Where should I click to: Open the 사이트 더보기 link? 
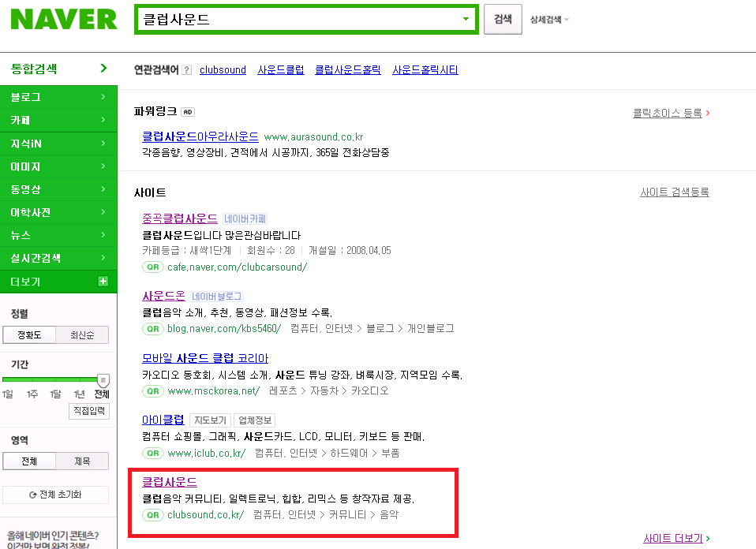pyautogui.click(x=673, y=539)
